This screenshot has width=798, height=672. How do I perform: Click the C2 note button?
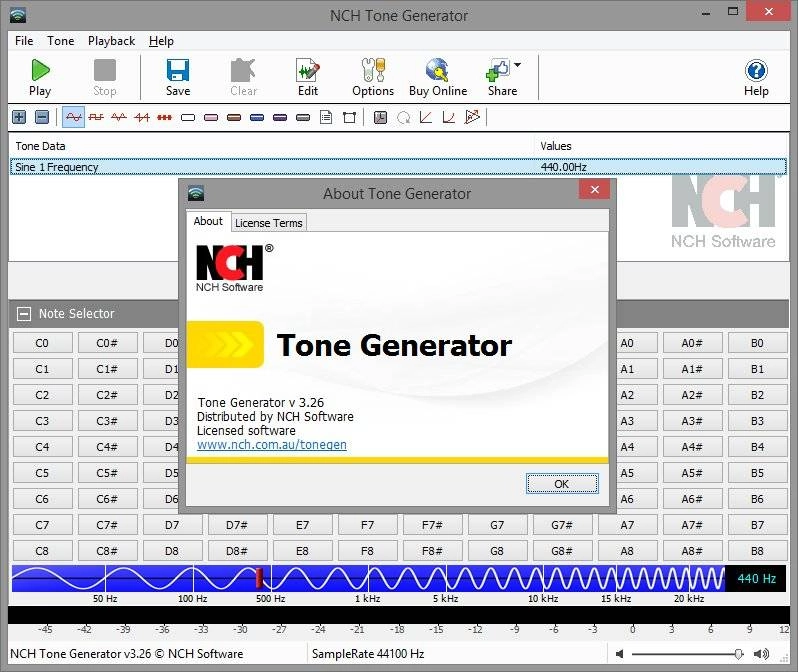(x=42, y=395)
